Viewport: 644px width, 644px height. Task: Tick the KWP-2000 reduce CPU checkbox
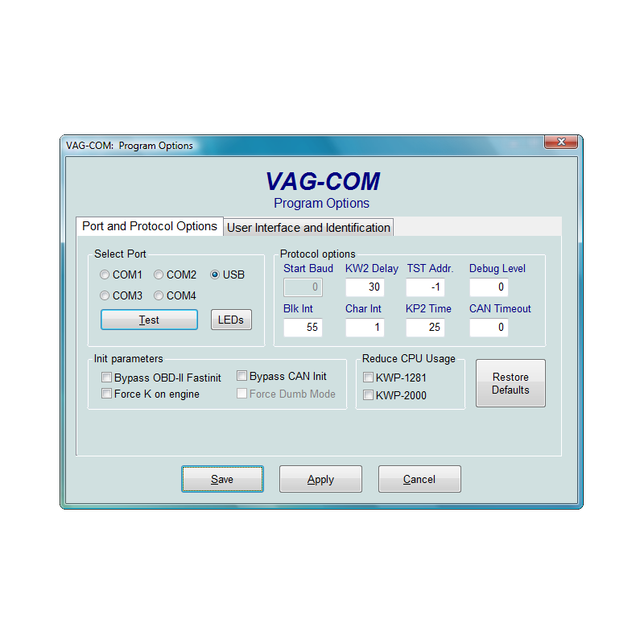point(369,395)
